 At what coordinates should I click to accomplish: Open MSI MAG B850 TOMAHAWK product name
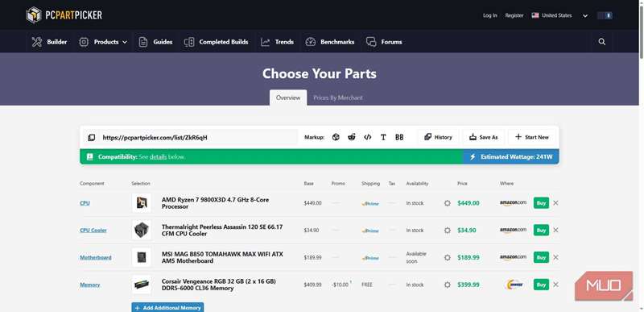point(222,258)
